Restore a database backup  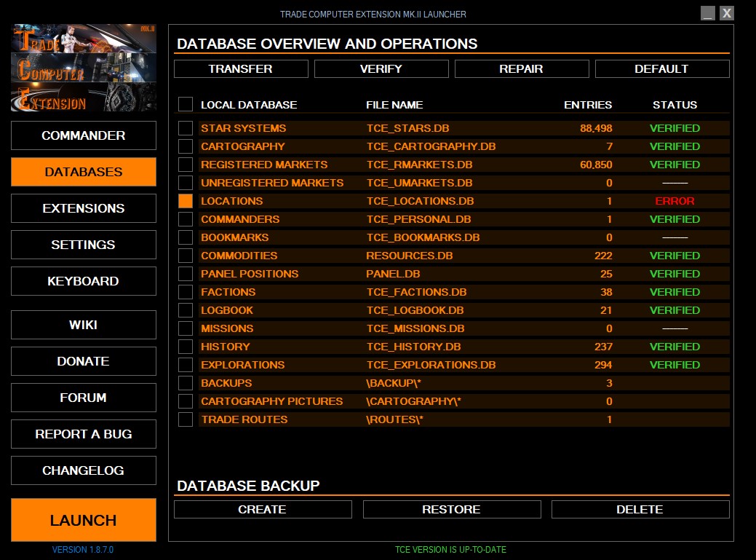[452, 509]
